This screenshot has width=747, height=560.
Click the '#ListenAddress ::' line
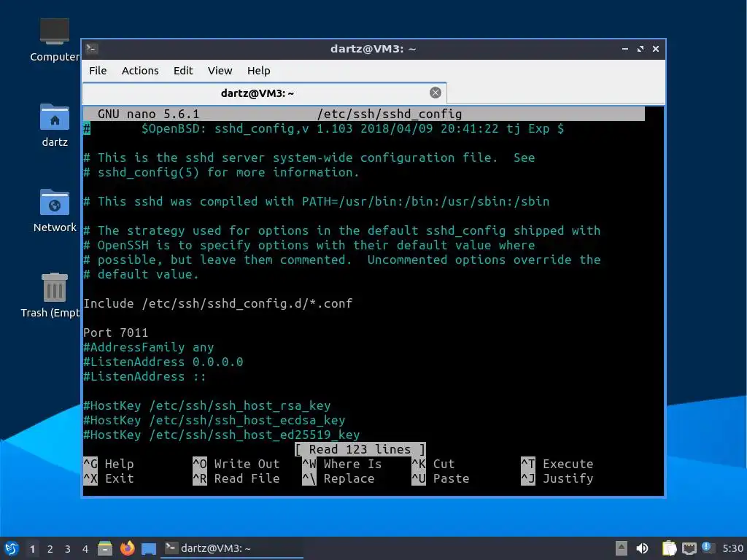click(x=145, y=376)
